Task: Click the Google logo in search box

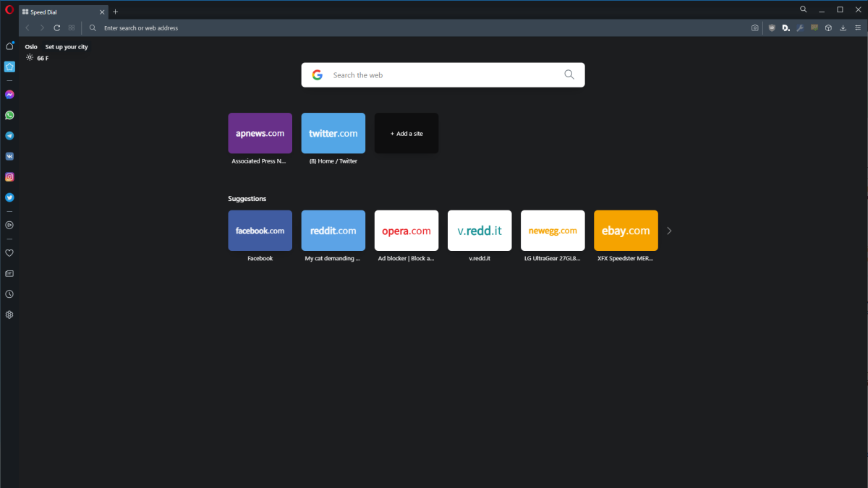Action: pyautogui.click(x=317, y=74)
